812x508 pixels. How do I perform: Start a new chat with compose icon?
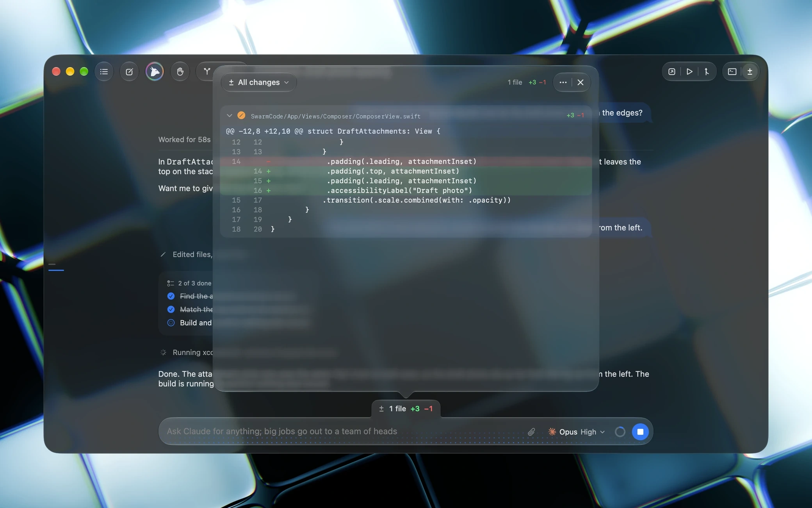129,72
